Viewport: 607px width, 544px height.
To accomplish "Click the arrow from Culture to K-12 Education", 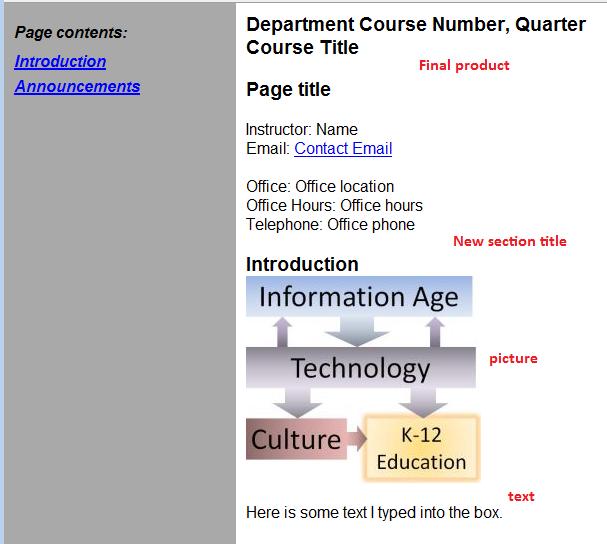I will (356, 439).
